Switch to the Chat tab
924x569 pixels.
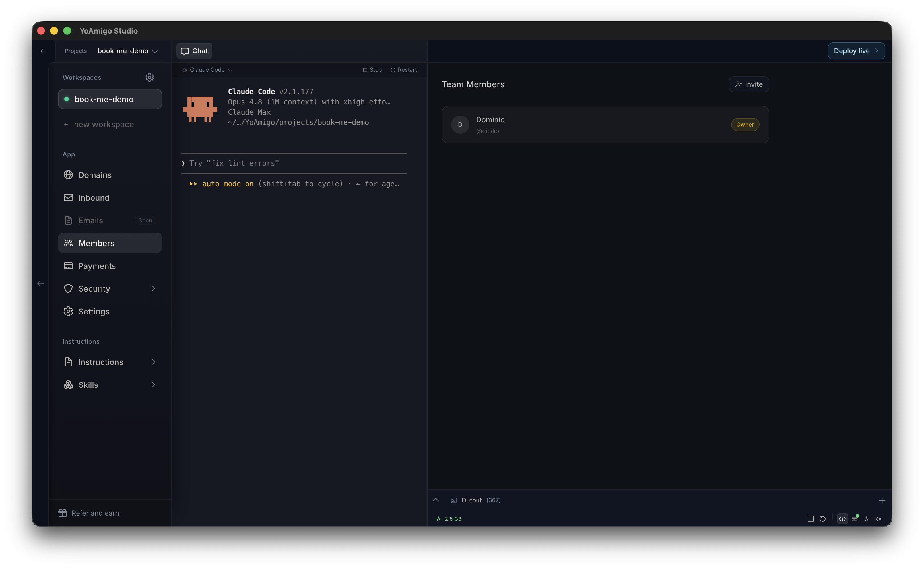pos(194,51)
